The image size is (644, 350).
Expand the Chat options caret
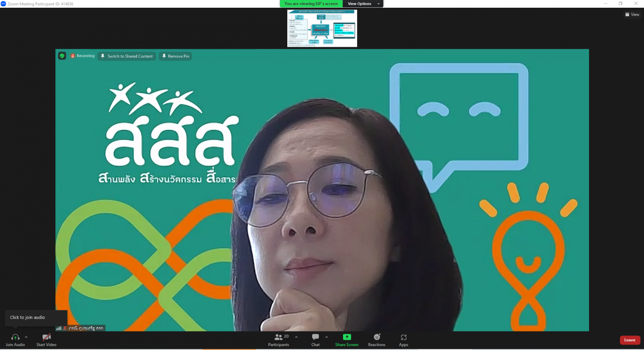(327, 337)
